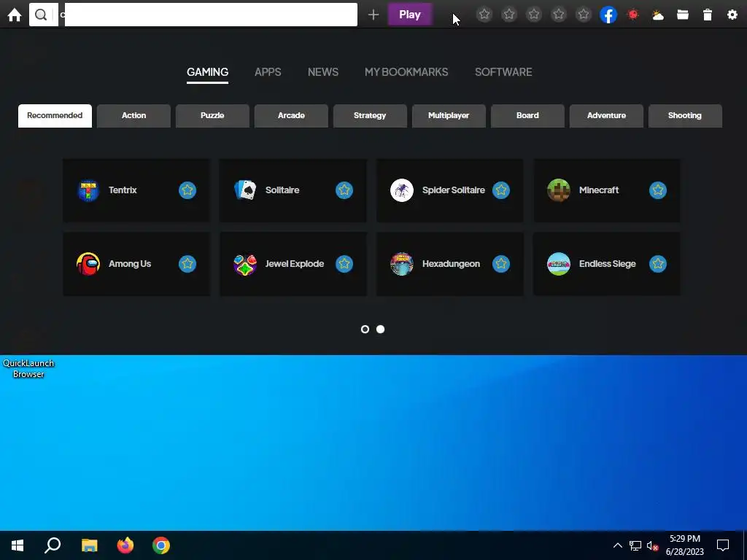
Task: Open the network tray icon
Action: [635, 545]
